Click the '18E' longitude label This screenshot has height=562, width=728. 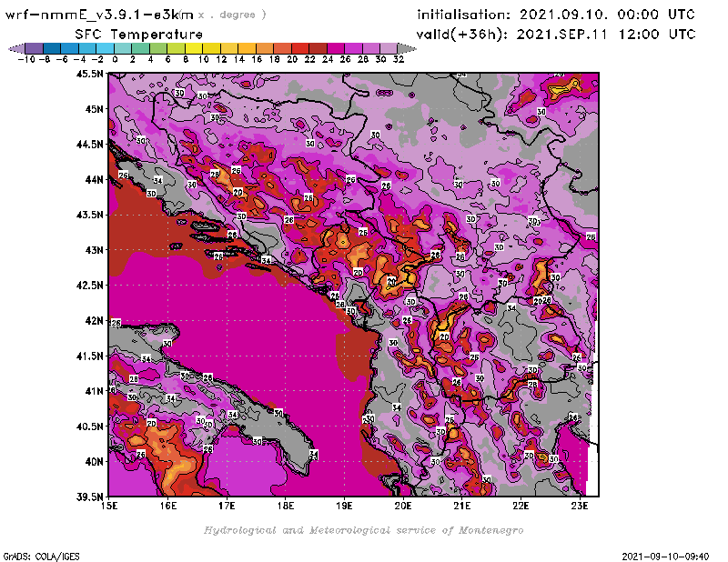286,506
